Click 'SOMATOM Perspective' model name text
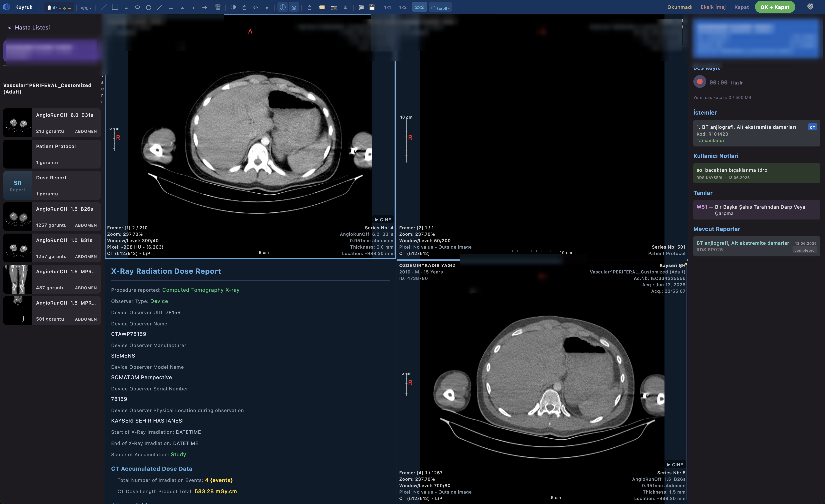This screenshot has width=825, height=504. (x=141, y=377)
